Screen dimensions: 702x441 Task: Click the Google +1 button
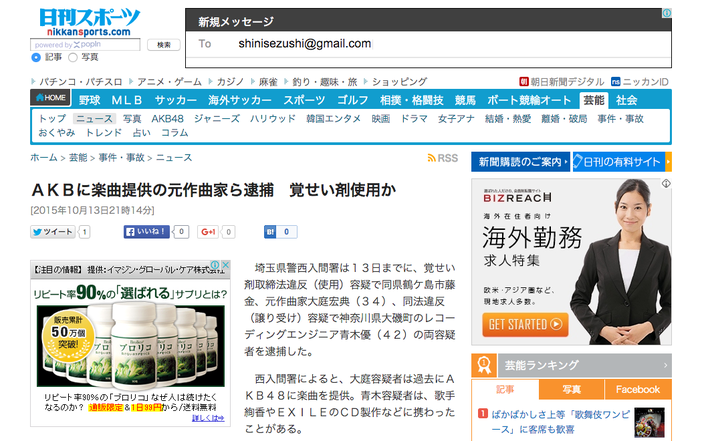click(x=209, y=231)
